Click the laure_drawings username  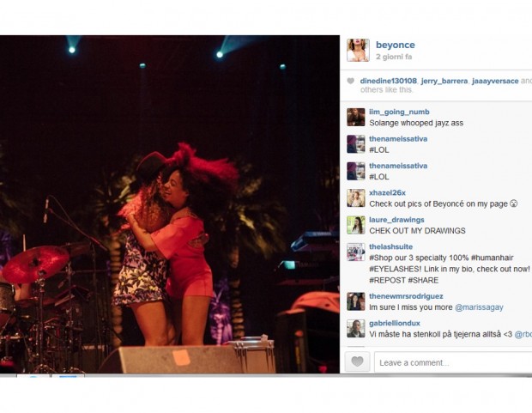pos(396,220)
